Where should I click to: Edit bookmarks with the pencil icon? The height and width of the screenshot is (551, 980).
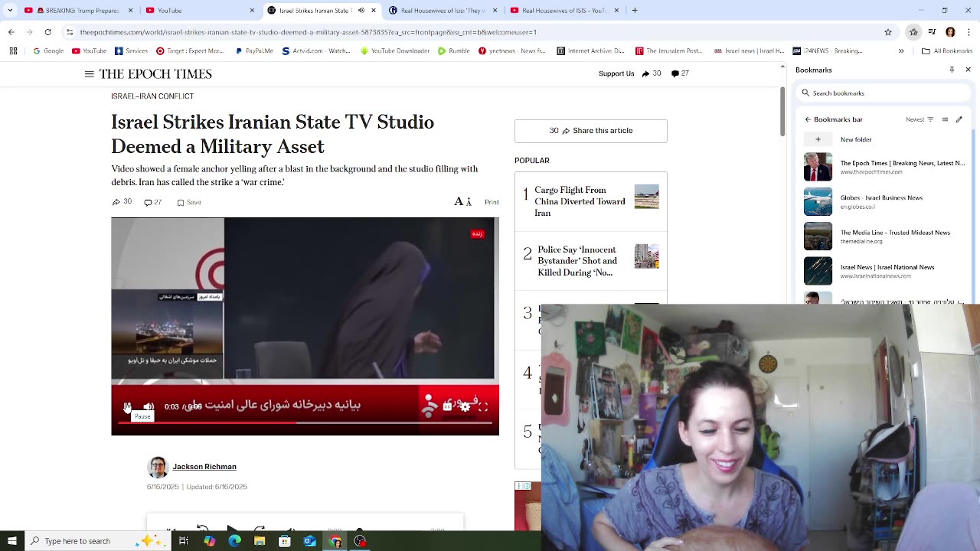959,119
